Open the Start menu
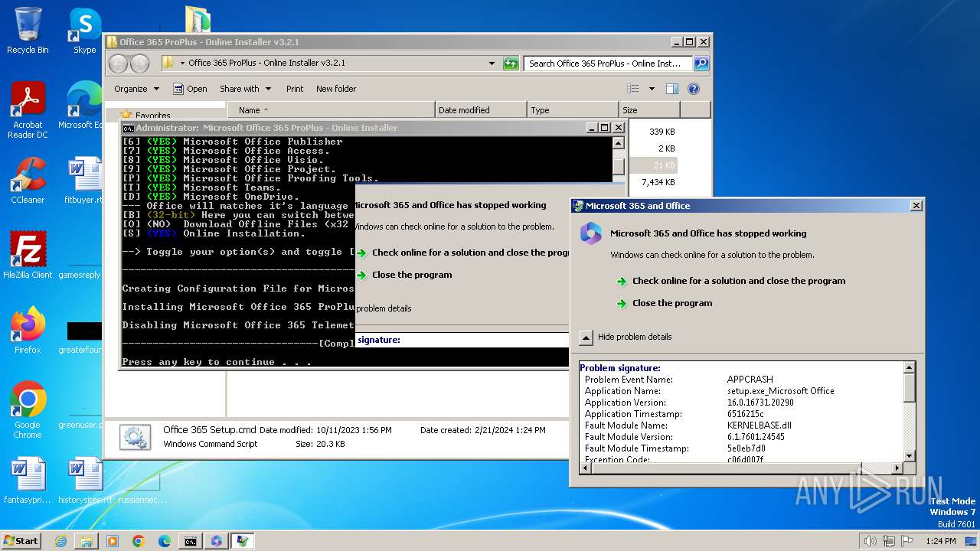 pyautogui.click(x=21, y=541)
